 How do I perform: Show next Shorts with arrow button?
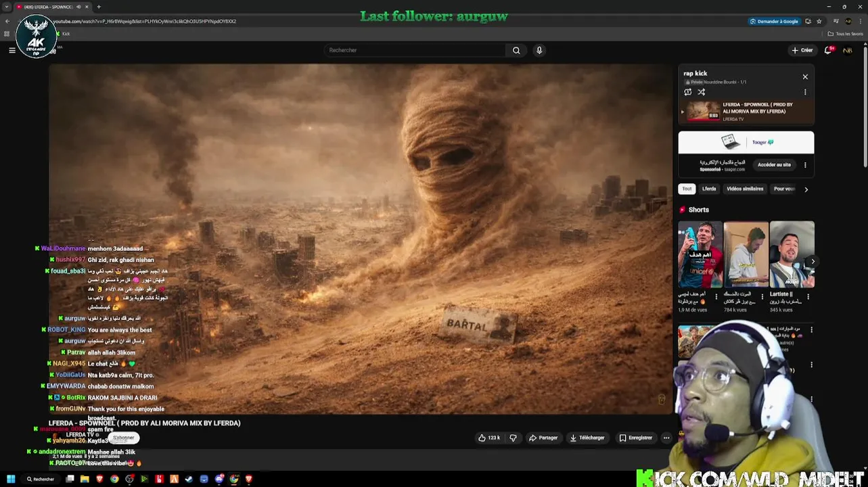click(813, 261)
